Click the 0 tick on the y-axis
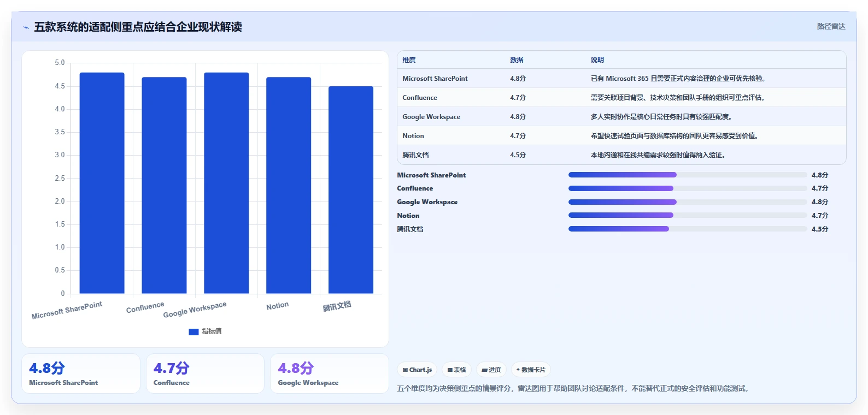The width and height of the screenshot is (868, 415). tap(63, 293)
